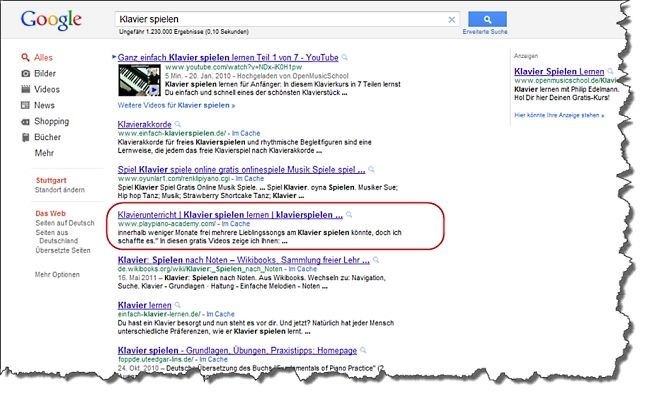Switch to the 'Videos' results

tap(47, 89)
